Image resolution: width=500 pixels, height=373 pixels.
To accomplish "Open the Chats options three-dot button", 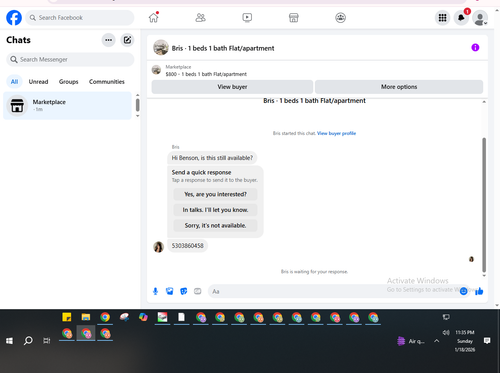I will pos(109,40).
